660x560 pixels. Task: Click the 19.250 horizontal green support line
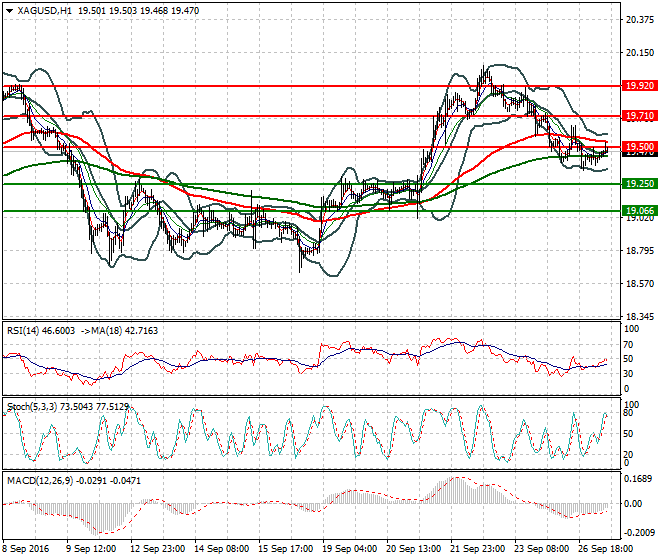click(311, 184)
